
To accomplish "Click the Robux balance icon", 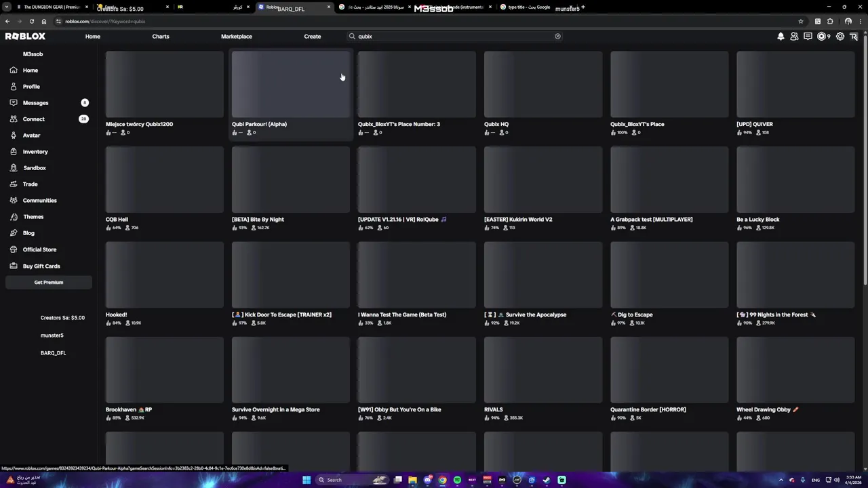I will 822,37.
